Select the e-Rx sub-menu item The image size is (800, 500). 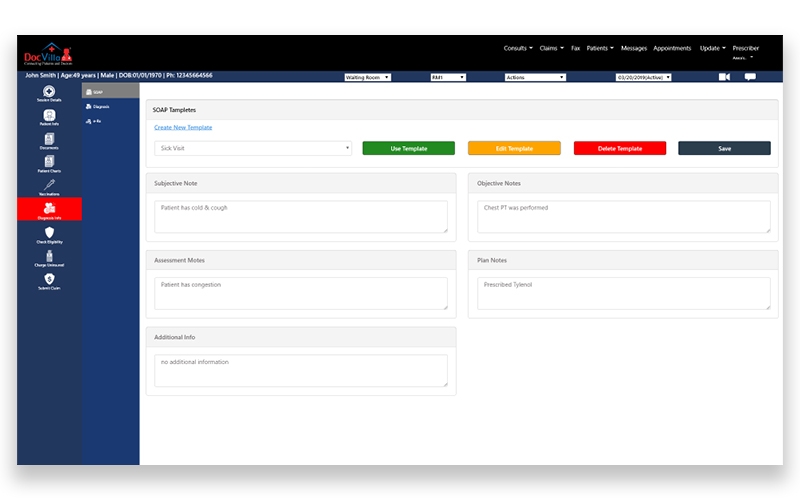(94, 121)
